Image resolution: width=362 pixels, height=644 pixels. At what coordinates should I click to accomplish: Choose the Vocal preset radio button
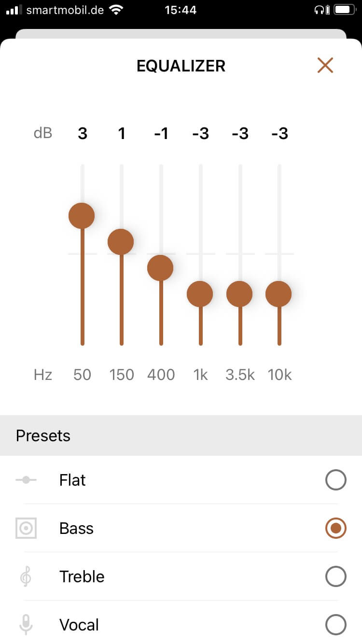(x=336, y=625)
